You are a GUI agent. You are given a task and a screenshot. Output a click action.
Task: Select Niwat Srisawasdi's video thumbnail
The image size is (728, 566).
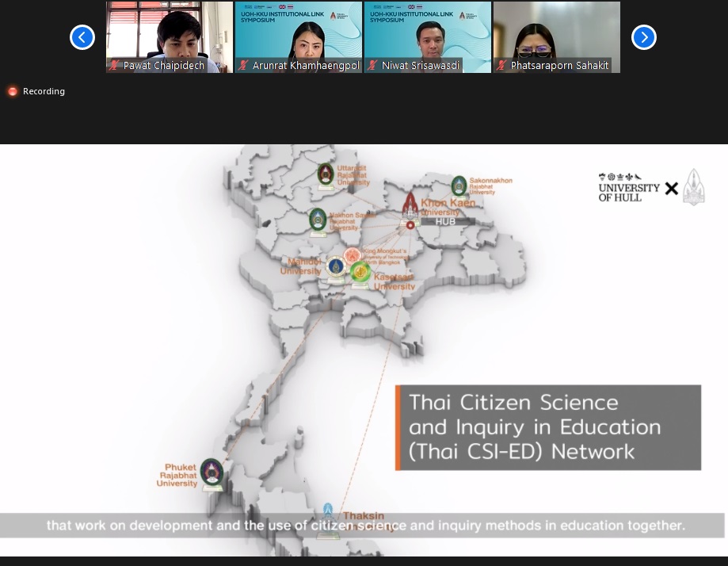tap(428, 37)
